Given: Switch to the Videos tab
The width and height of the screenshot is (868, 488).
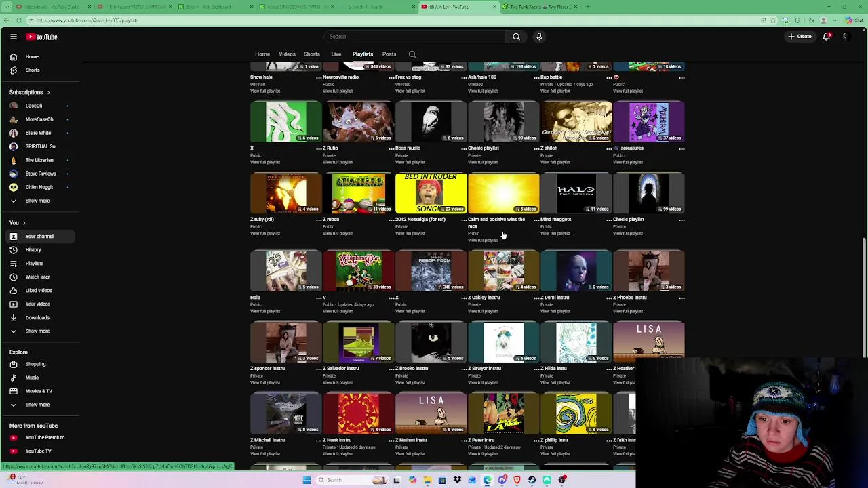Looking at the screenshot, I should click(x=287, y=54).
